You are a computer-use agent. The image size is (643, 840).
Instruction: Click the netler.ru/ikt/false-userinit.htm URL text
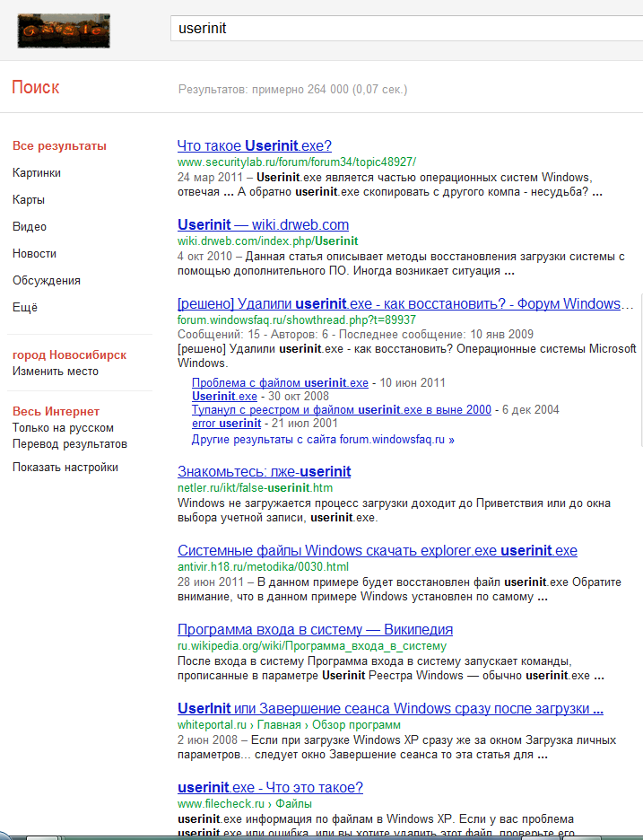(x=255, y=488)
